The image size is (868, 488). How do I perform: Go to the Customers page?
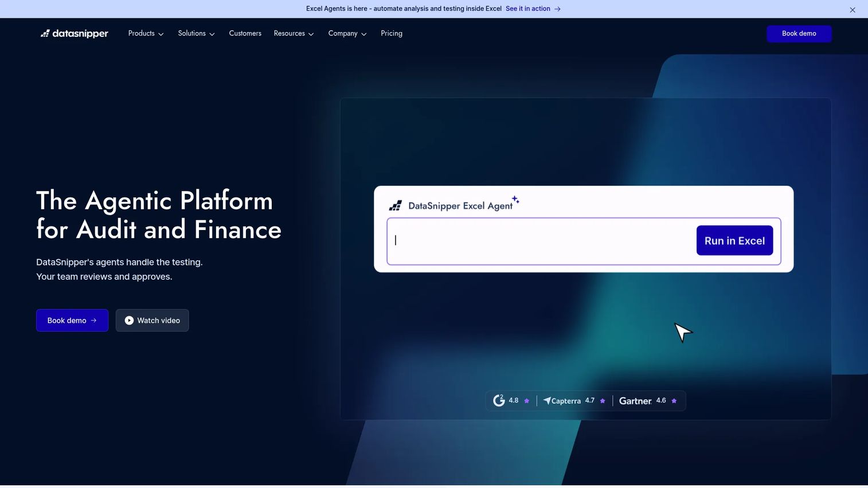pyautogui.click(x=245, y=34)
